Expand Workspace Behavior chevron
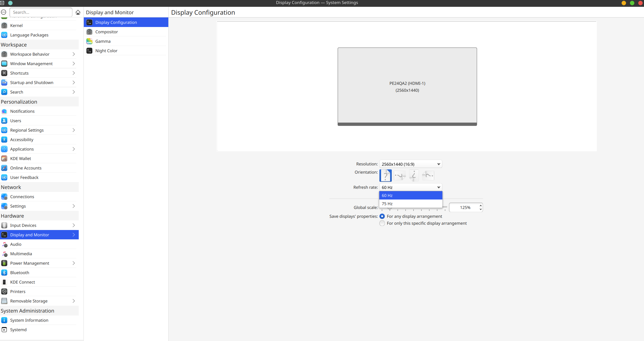Image resolution: width=644 pixels, height=341 pixels. 74,54
